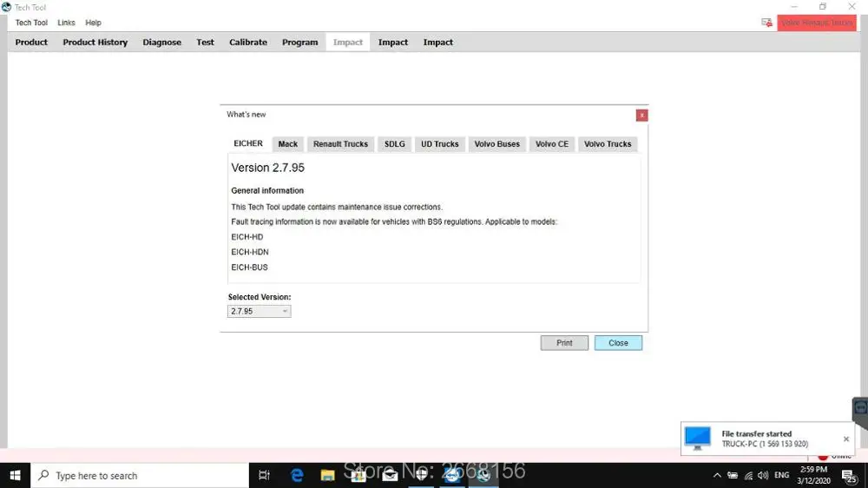Open the clock showing 2:59 PM
This screenshot has height=488, width=868.
coord(814,475)
